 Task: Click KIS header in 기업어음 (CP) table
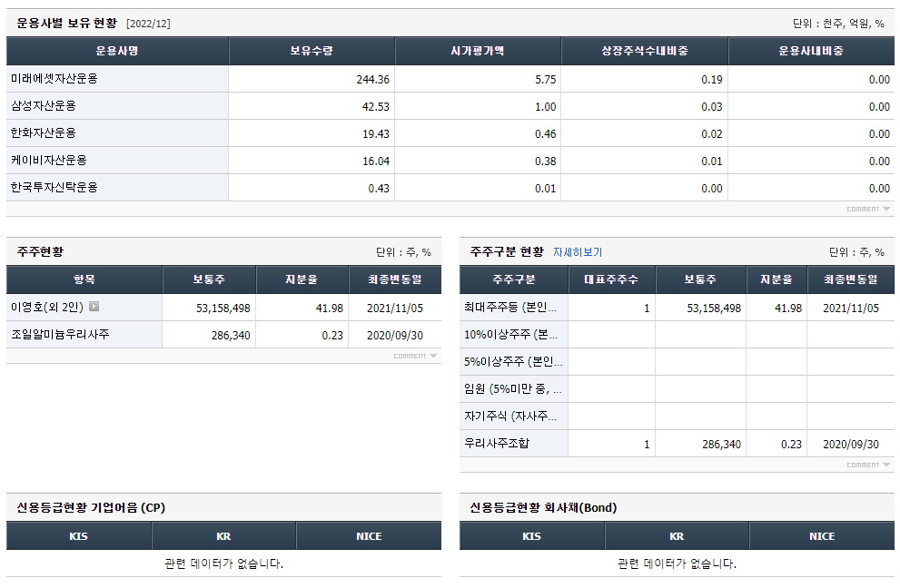click(79, 536)
